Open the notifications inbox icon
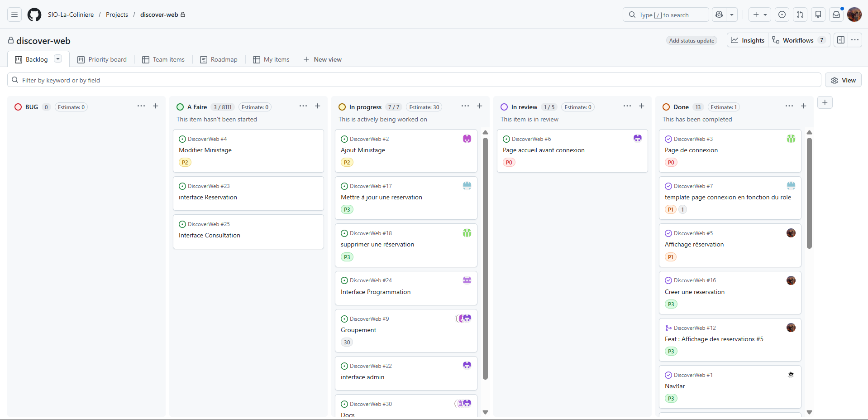This screenshot has height=420, width=868. (x=836, y=14)
